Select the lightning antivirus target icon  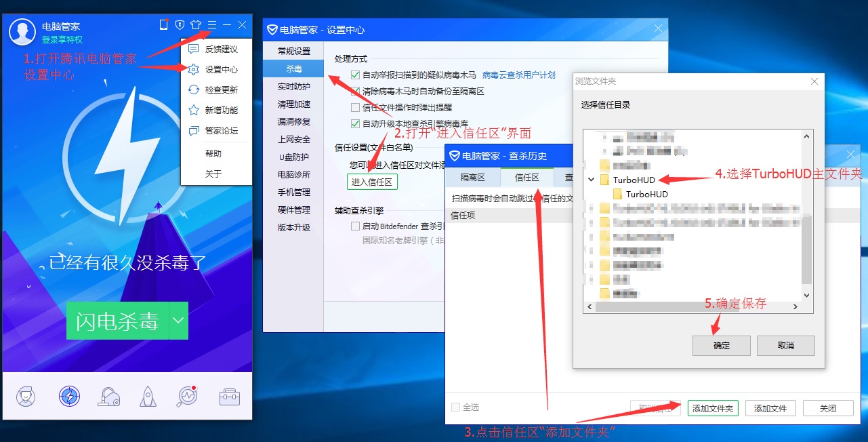click(x=69, y=396)
